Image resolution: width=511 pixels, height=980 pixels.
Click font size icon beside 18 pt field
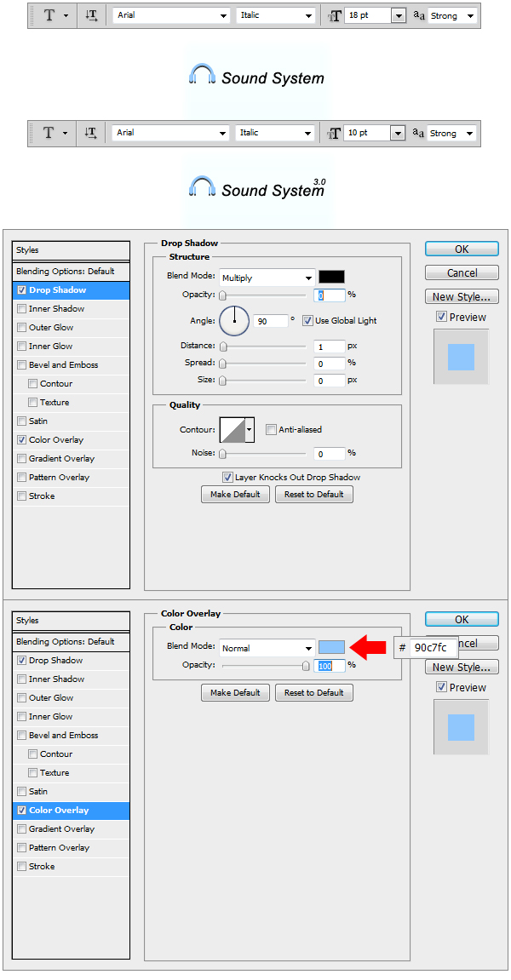tap(334, 16)
